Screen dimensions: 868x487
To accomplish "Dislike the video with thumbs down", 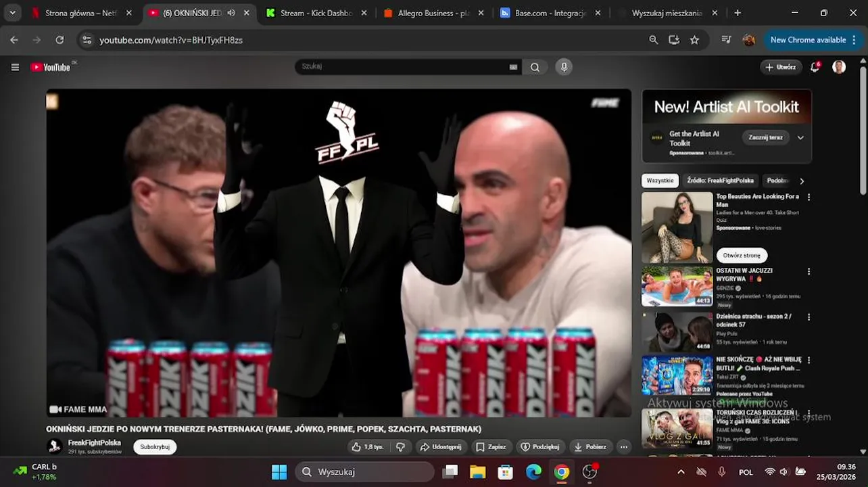I will point(401,446).
